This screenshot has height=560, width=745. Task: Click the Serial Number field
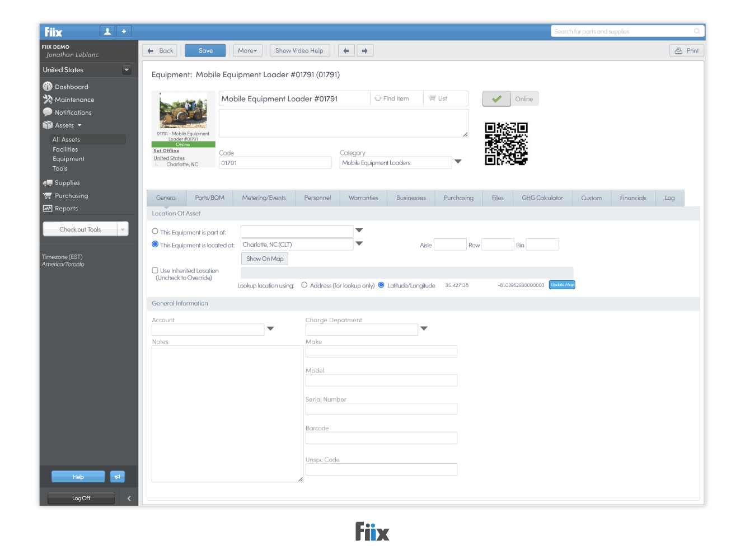click(381, 409)
